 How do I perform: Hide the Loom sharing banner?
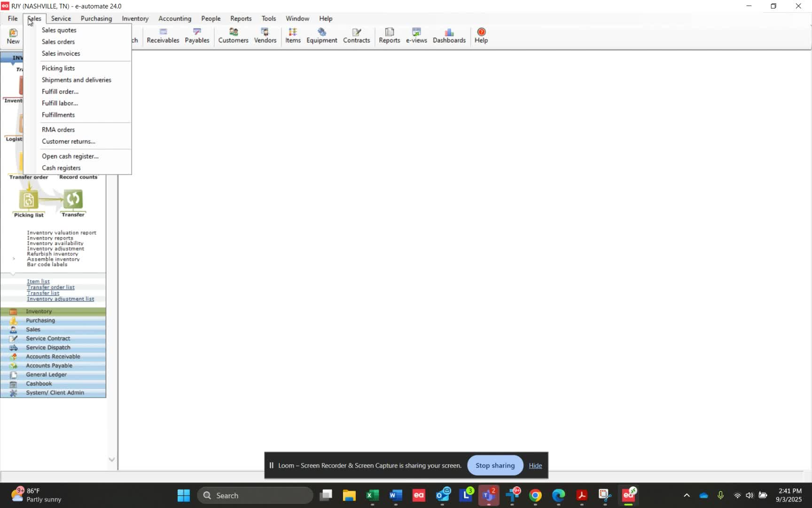(x=535, y=465)
